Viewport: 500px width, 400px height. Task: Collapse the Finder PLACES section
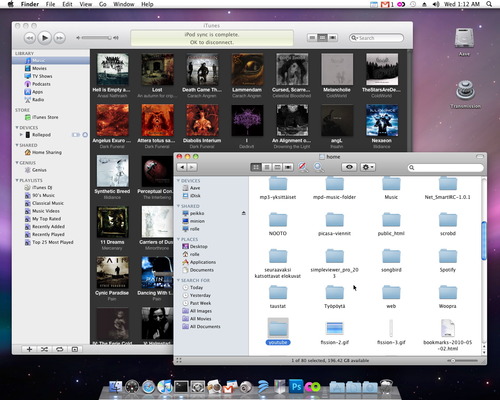pos(178,239)
